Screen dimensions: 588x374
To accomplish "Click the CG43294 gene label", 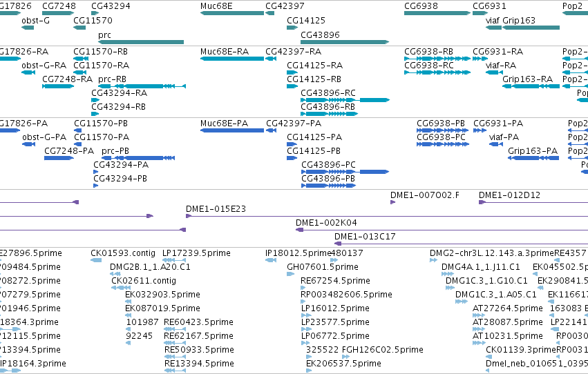I will point(111,6).
